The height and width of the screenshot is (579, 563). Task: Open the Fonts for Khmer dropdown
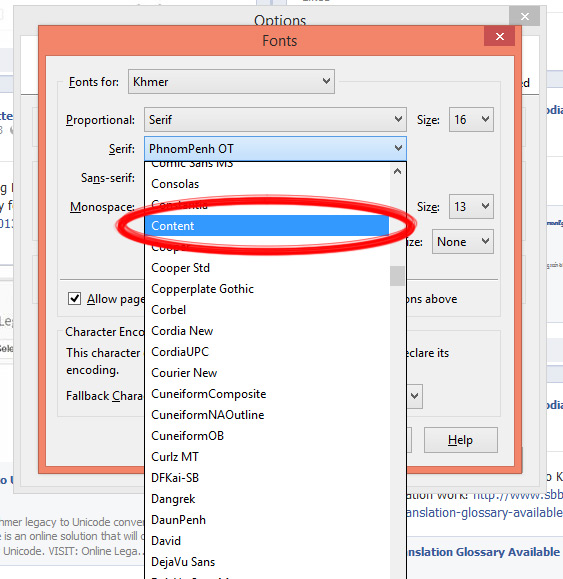231,81
